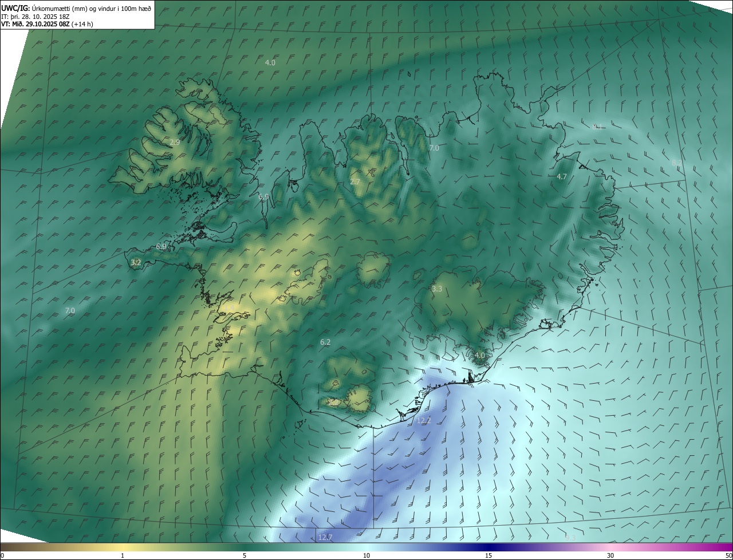Click the 4.7 value in the east
Viewport: 733px width, 560px height.
562,177
